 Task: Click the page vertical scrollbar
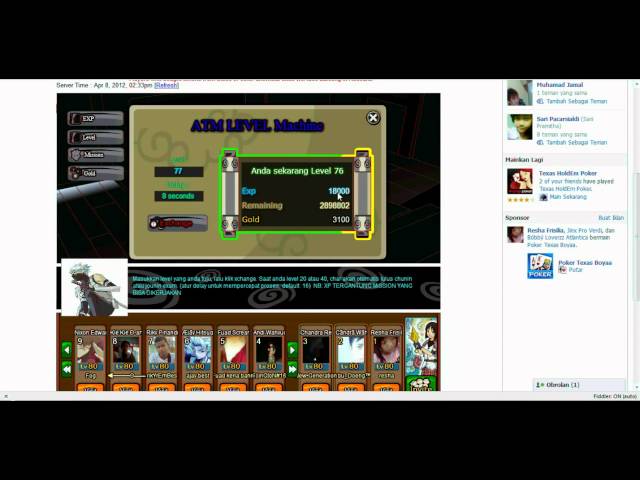[x=636, y=235]
